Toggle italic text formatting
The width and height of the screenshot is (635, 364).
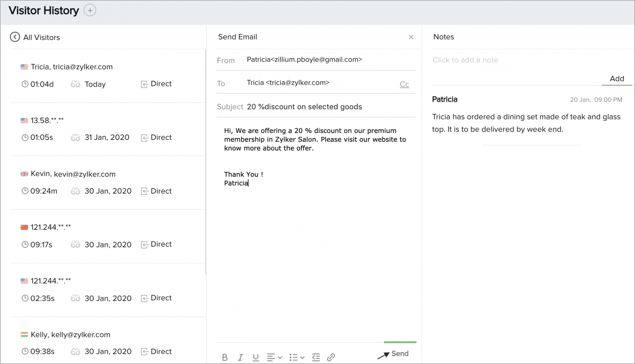[x=240, y=357]
